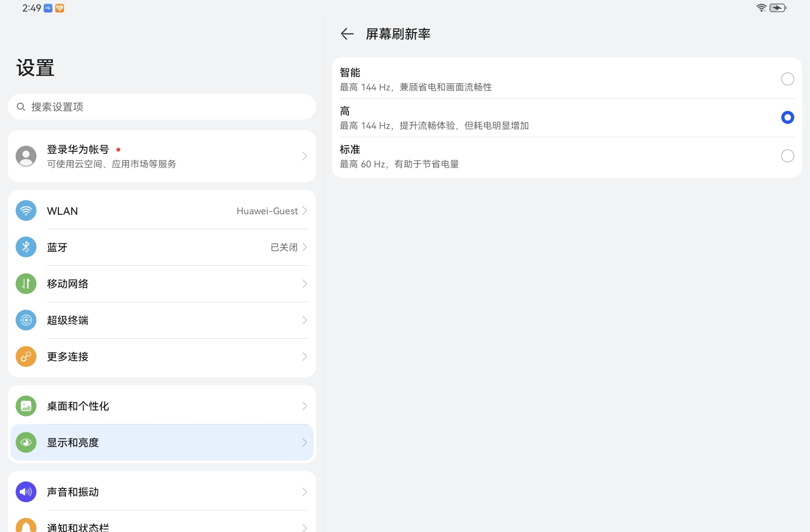Tap the gray account avatar icon

(26, 156)
